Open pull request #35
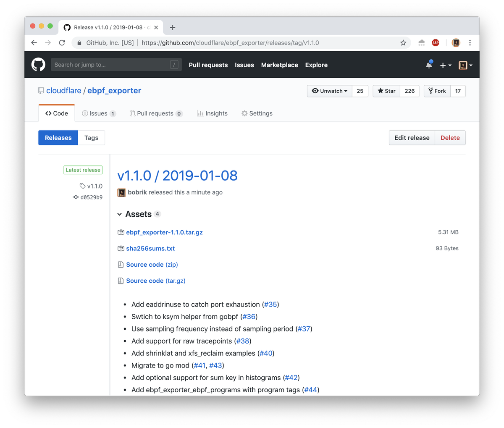 click(x=270, y=305)
